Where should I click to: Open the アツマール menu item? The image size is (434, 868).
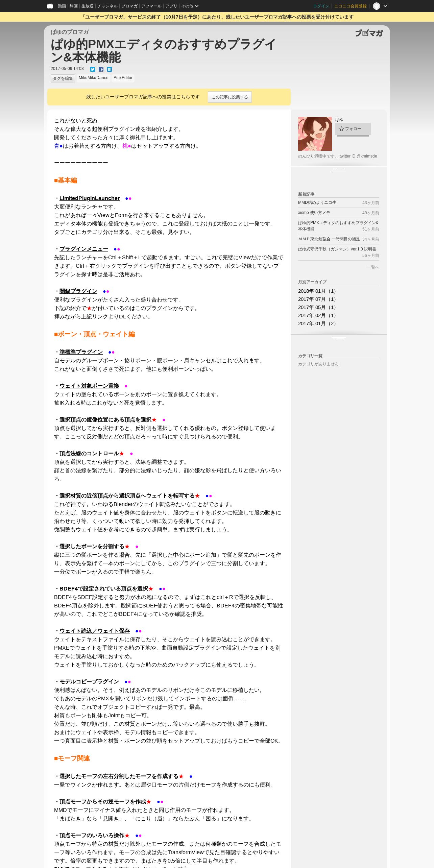(151, 6)
